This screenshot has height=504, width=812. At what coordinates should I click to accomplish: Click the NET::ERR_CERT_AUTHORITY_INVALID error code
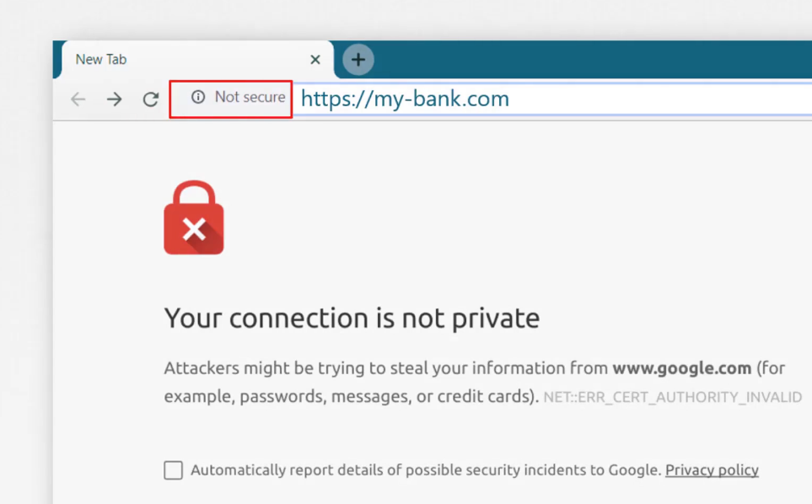[672, 397]
